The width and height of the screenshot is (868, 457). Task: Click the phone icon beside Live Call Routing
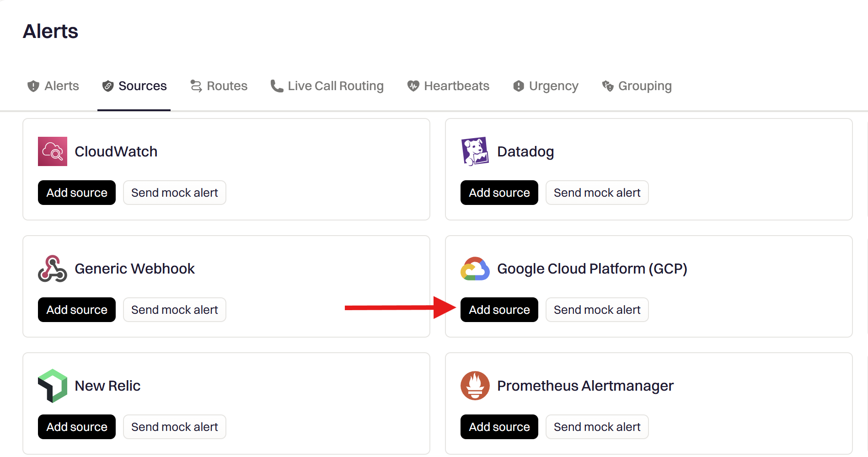277,86
